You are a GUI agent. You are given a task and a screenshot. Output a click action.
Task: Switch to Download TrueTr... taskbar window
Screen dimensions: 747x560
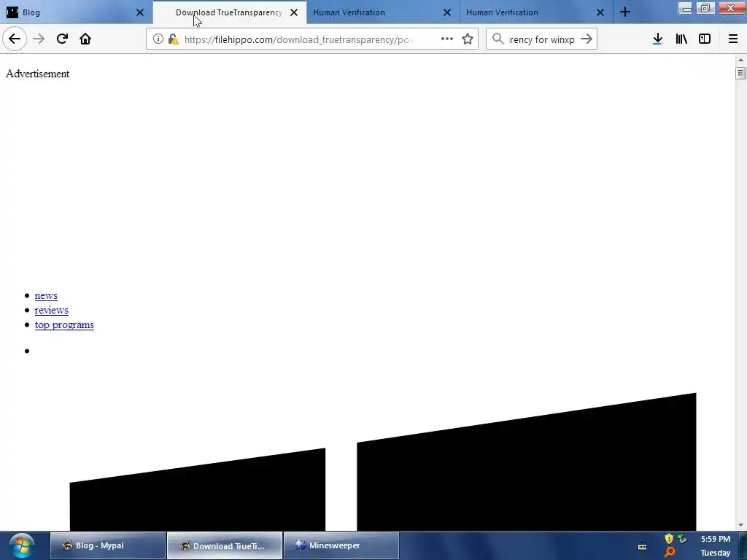225,545
